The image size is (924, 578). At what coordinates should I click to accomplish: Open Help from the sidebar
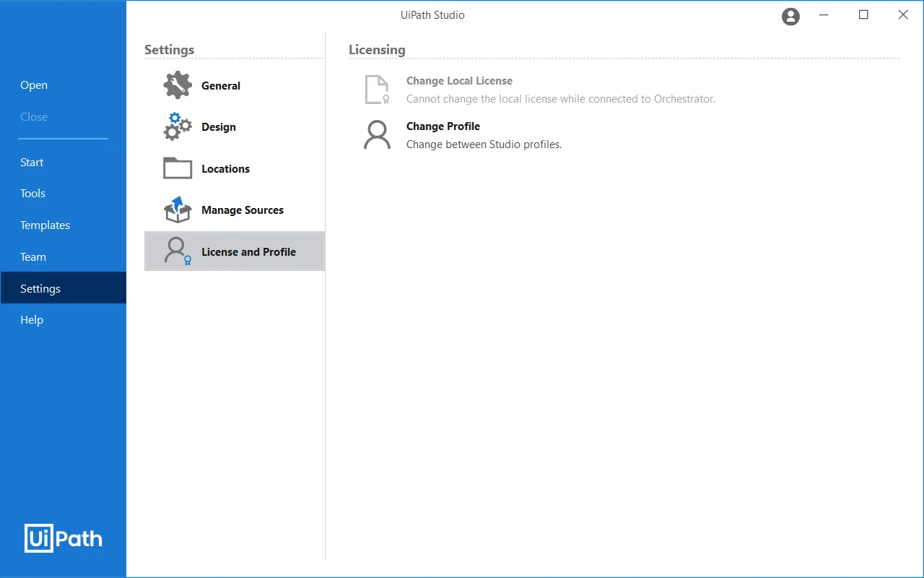tap(63, 320)
